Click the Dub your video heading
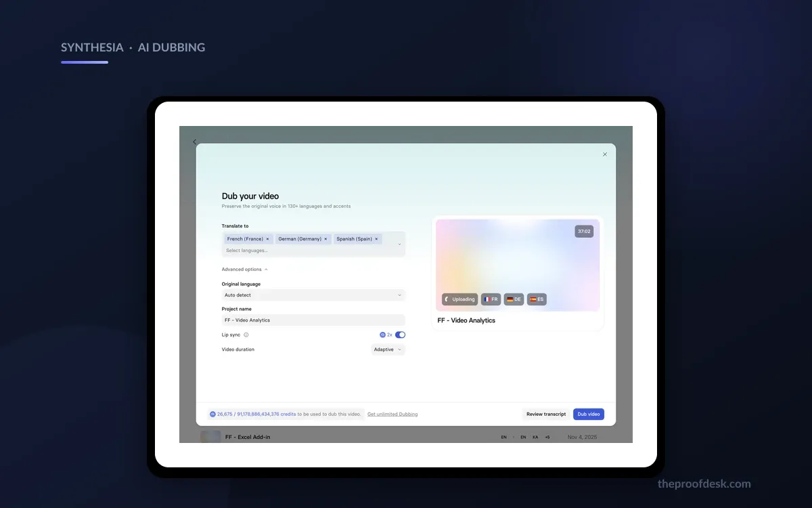 tap(250, 196)
